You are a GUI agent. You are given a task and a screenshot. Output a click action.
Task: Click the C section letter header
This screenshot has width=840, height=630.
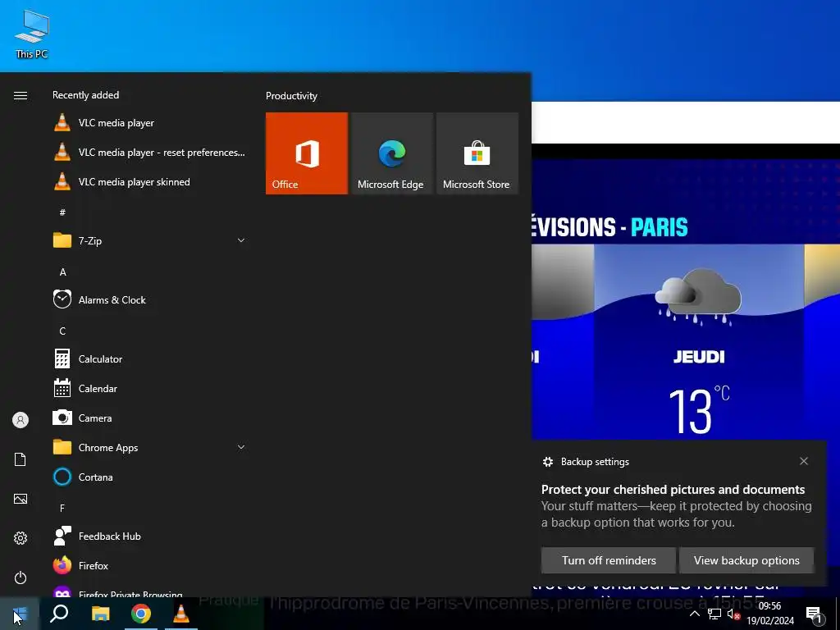pyautogui.click(x=62, y=331)
